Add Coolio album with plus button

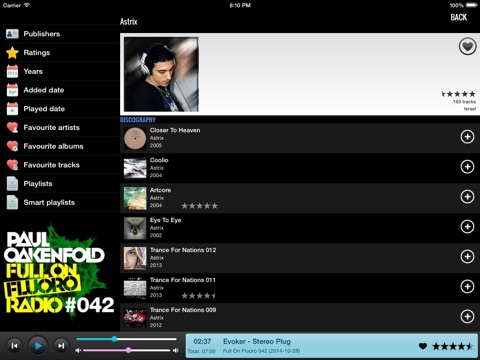point(467,167)
